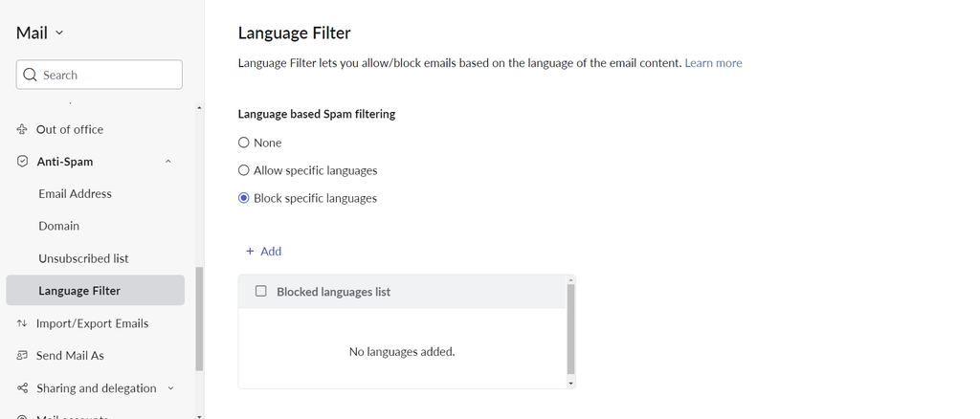Screen dimensions: 980x419
Task: Tick the Blocked languages list checkbox
Action: click(x=260, y=292)
